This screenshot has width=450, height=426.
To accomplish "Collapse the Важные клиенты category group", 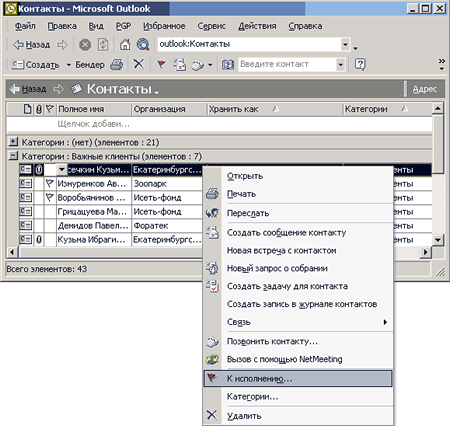I will 13,156.
